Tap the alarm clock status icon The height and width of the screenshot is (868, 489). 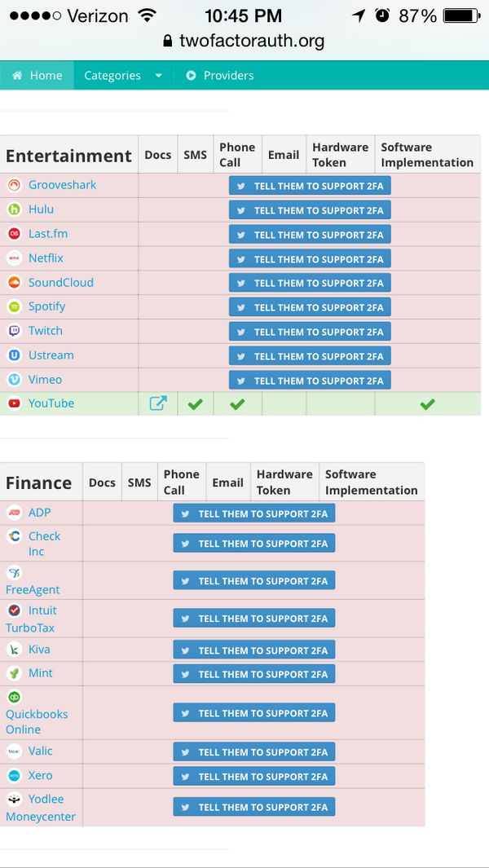point(382,15)
